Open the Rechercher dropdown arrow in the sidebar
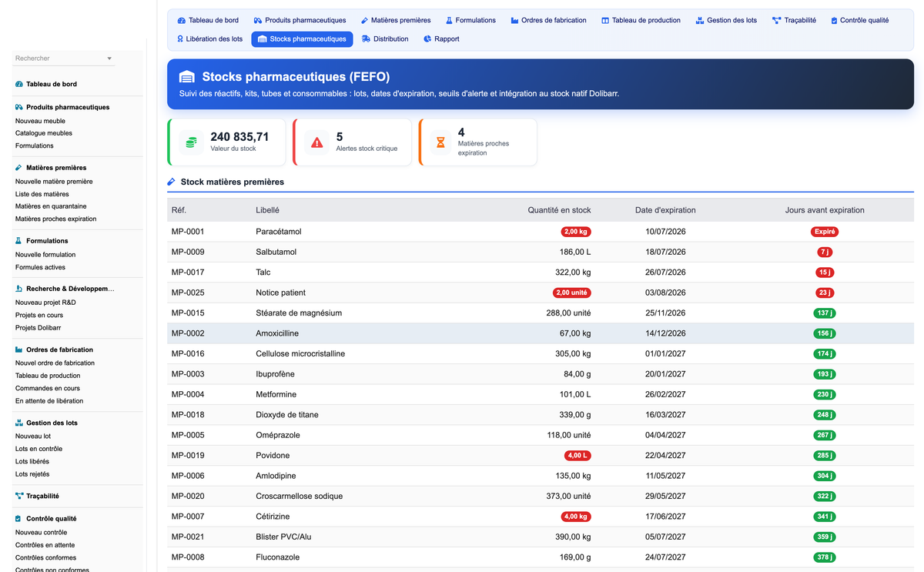924x572 pixels. tap(109, 59)
